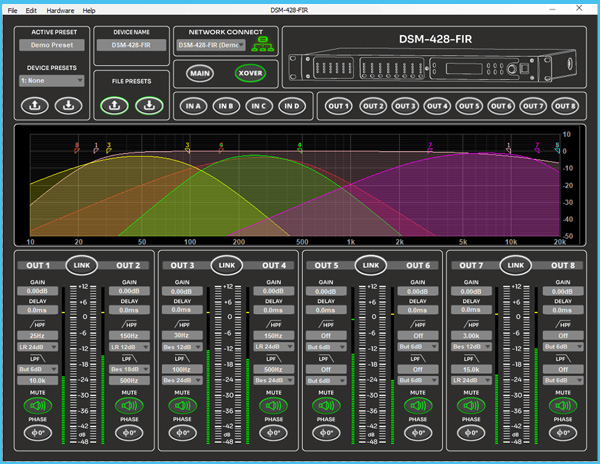Click the OUT 1 gain value field

pos(39,291)
